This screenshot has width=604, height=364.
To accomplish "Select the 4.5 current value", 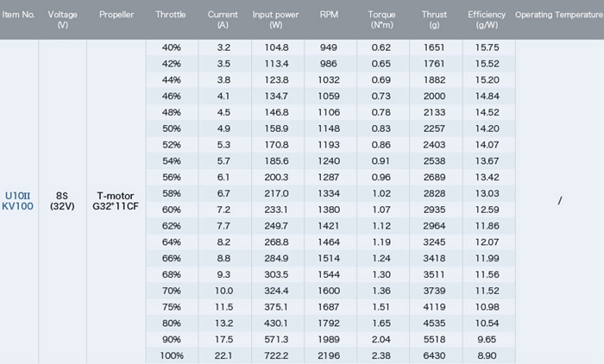I will point(223,112).
